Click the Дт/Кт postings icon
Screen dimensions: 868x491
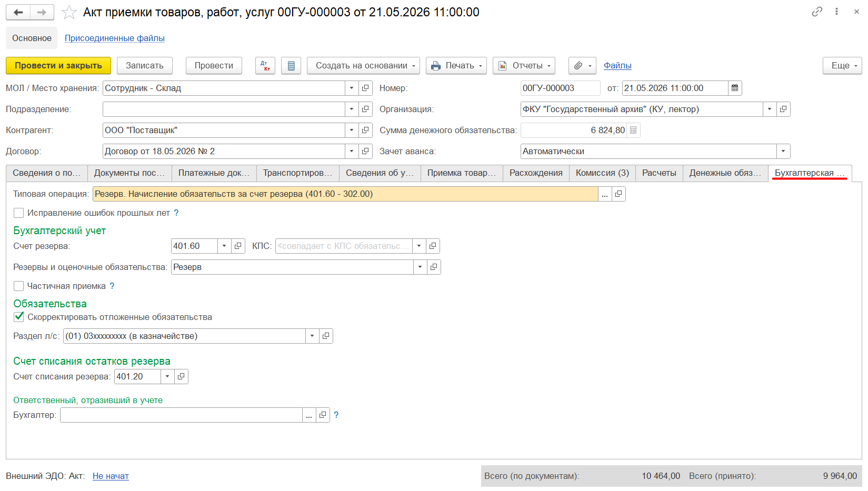pyautogui.click(x=265, y=66)
